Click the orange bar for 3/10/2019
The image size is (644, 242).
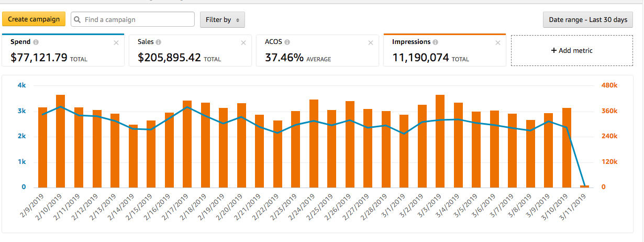pos(567,148)
